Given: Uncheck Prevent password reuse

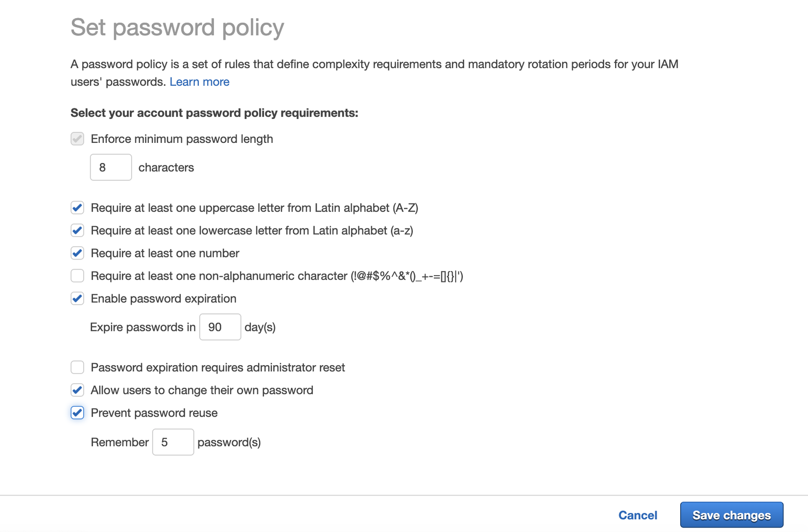Looking at the screenshot, I should [x=77, y=413].
